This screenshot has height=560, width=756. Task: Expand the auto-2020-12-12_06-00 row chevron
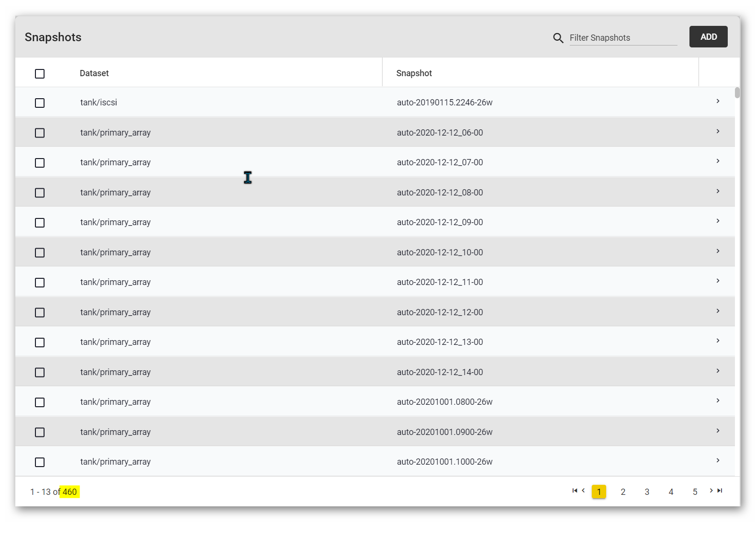coord(718,131)
